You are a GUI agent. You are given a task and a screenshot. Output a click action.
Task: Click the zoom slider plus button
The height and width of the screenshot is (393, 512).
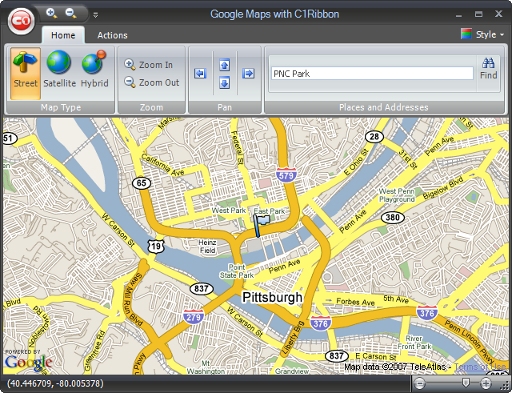486,384
